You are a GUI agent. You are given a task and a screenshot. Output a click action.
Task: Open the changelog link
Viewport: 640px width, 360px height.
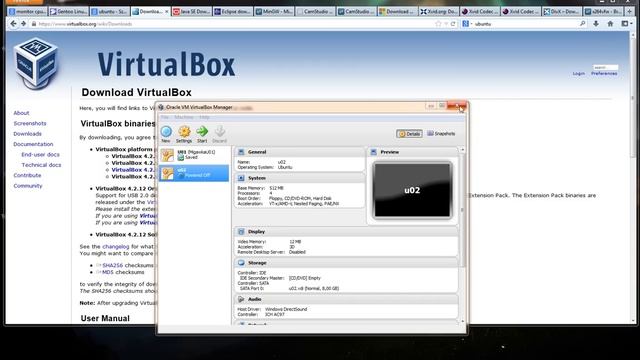pyautogui.click(x=116, y=247)
